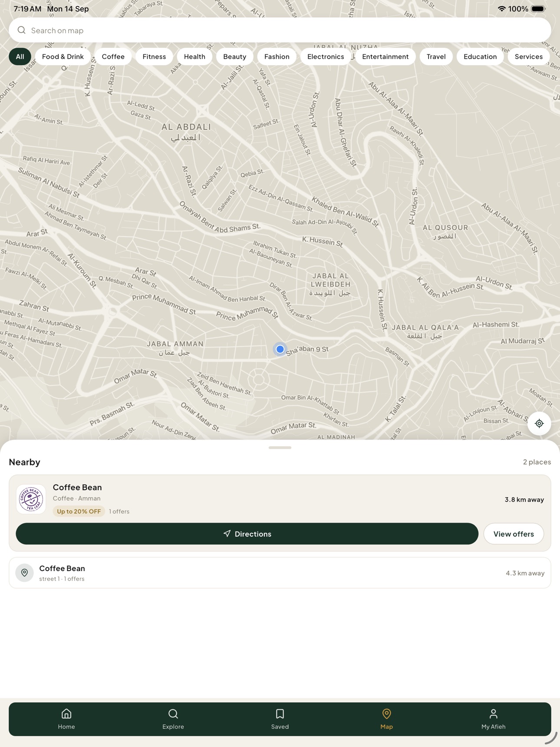
Task: Tap the Wi-Fi status icon
Action: coord(501,9)
